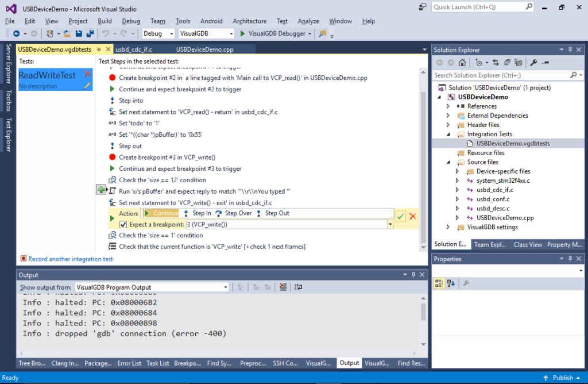Click the New Project toolbar icon
The image size is (588, 384).
tap(49, 33)
